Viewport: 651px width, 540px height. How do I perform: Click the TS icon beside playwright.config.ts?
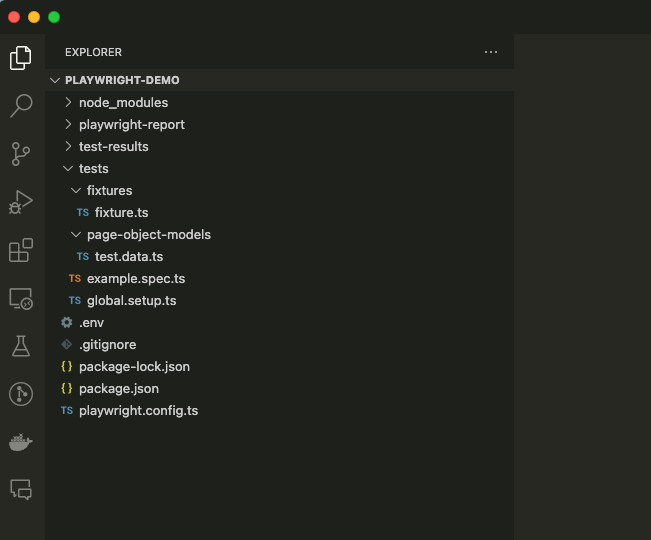(x=67, y=410)
